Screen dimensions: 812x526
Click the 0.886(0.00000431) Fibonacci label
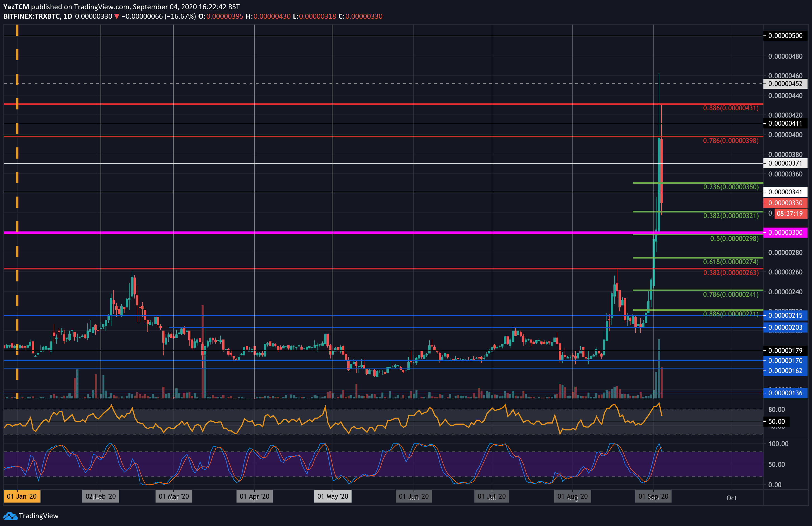coord(731,108)
